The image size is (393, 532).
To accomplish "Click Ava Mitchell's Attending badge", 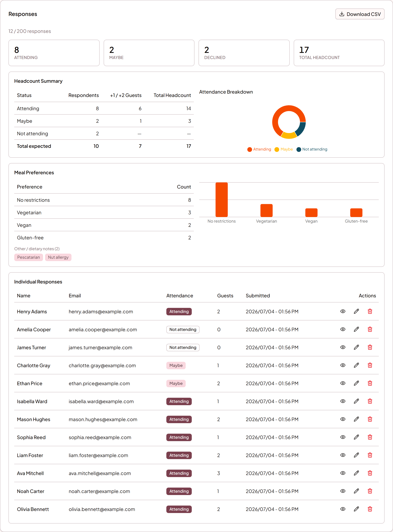I will (x=179, y=473).
